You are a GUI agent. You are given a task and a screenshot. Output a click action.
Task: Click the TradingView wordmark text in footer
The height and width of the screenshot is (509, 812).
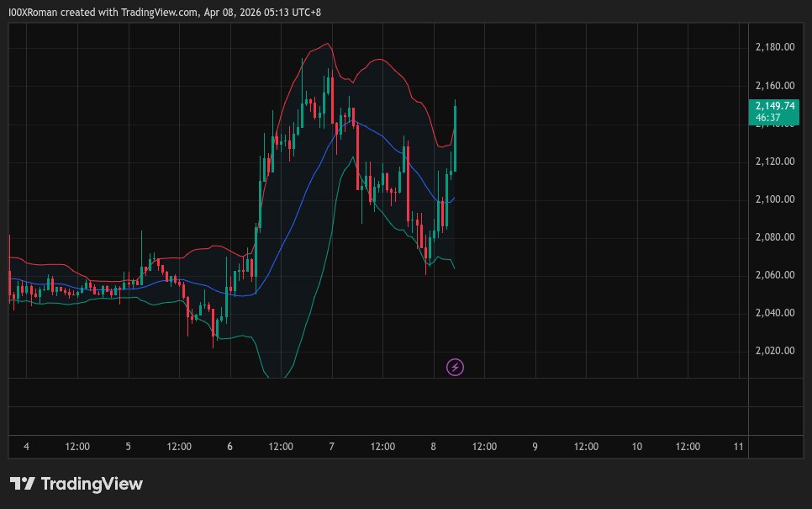point(92,484)
